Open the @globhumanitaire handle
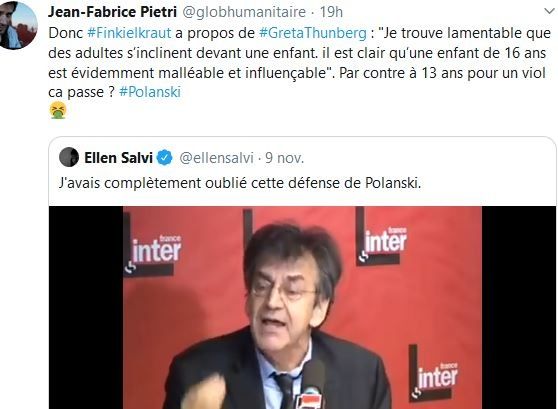The image size is (558, 409). 244,12
